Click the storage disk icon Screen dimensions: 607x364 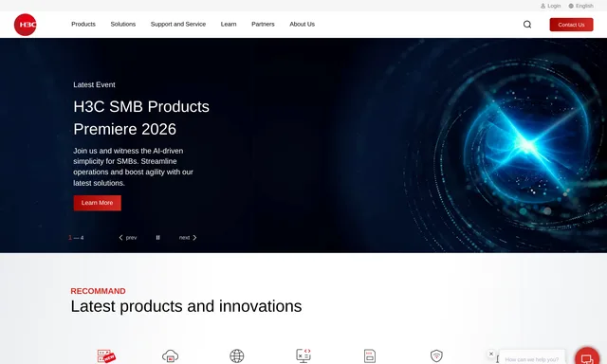click(370, 355)
